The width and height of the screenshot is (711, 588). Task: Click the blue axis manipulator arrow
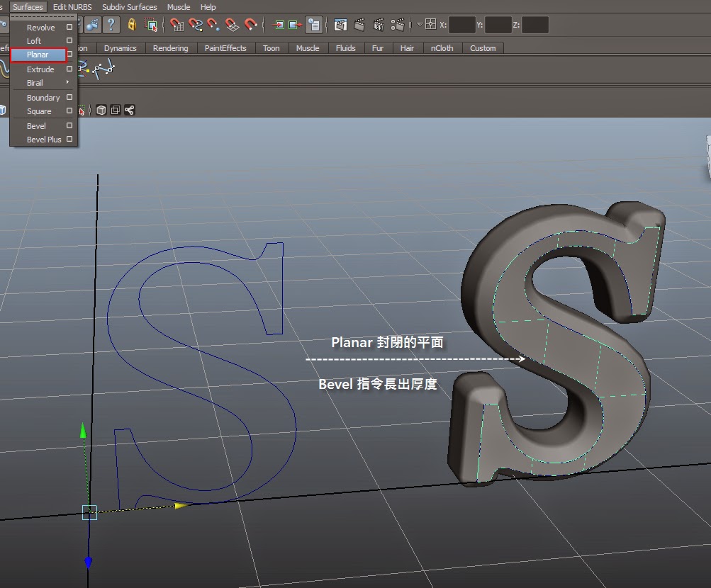88,562
